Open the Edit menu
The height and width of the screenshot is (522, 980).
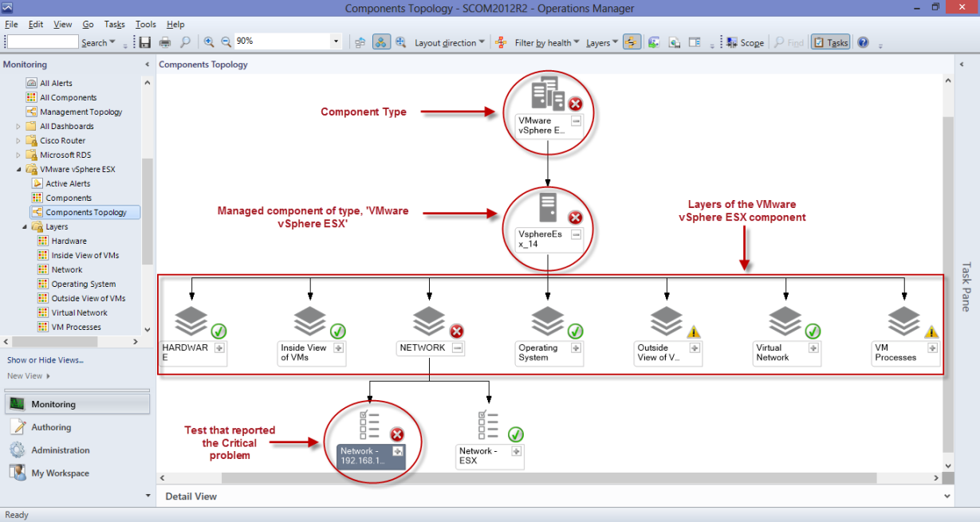(x=35, y=25)
